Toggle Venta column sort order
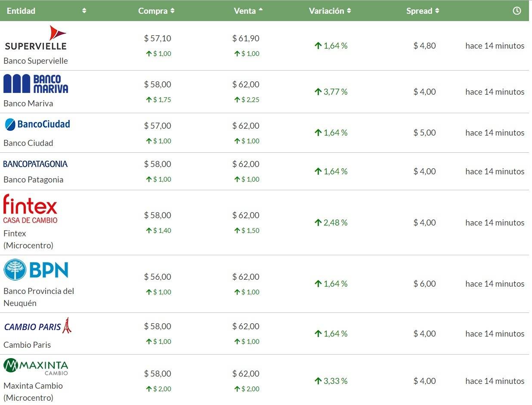The width and height of the screenshot is (532, 405). (248, 11)
